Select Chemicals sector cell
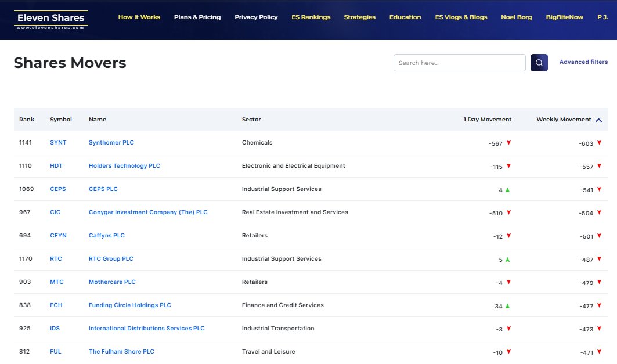The height and width of the screenshot is (364, 617). pos(257,142)
